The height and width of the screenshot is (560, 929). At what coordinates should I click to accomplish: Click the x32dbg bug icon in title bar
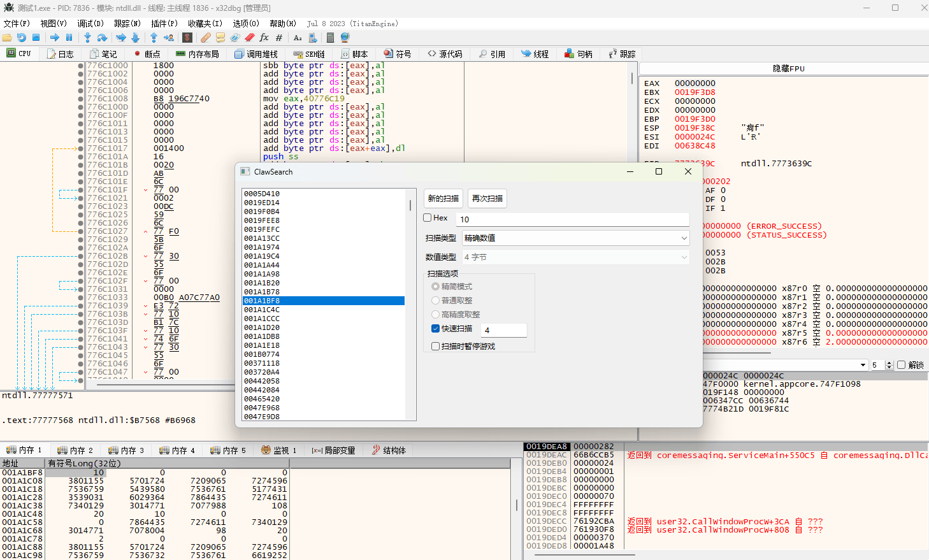pyautogui.click(x=9, y=8)
